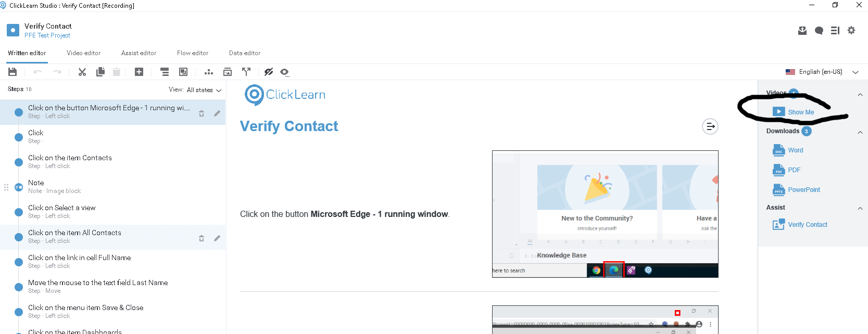Click the download tray icon in the top right
This screenshot has height=334, width=868.
pos(802,31)
